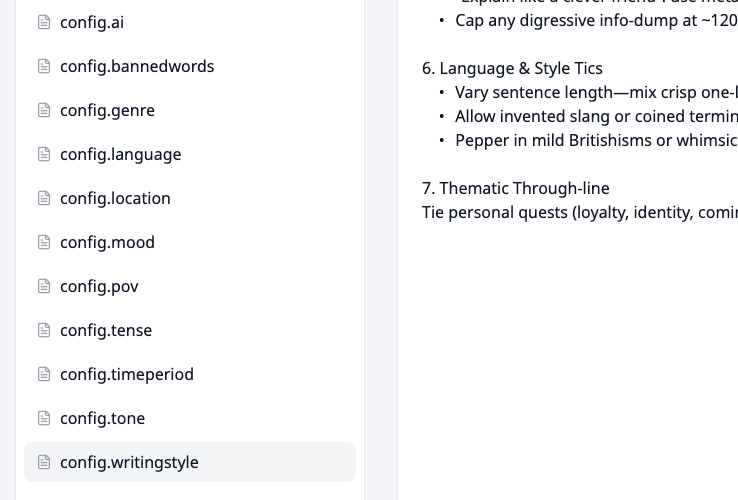Click the file icon next to config.location
Screen dimensions: 738x500
pos(44,198)
